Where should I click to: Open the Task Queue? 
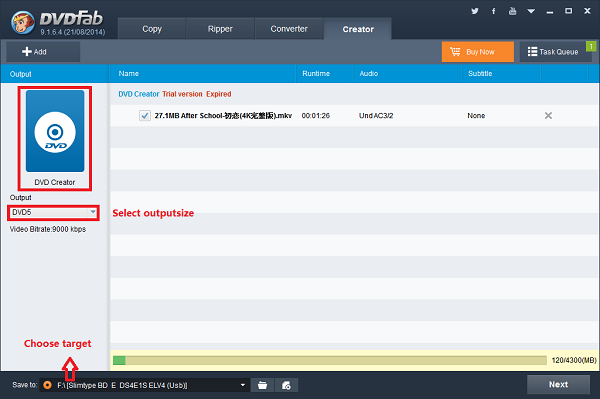pos(555,52)
